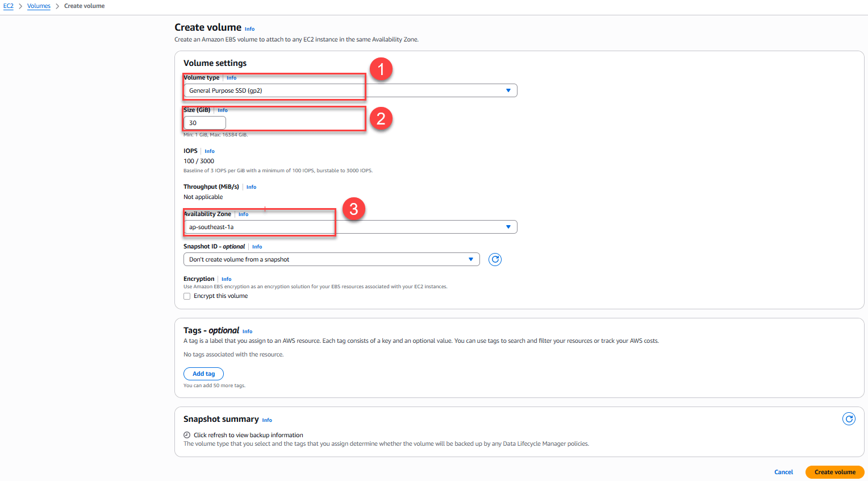Enable Encrypt this volume checkbox
Screen dimensions: 868x481
pyautogui.click(x=187, y=296)
